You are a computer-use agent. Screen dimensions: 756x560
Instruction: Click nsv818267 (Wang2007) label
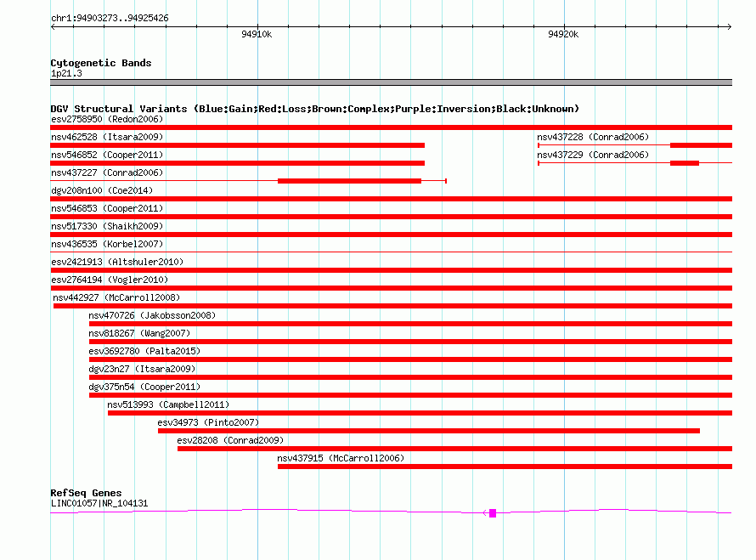click(139, 333)
